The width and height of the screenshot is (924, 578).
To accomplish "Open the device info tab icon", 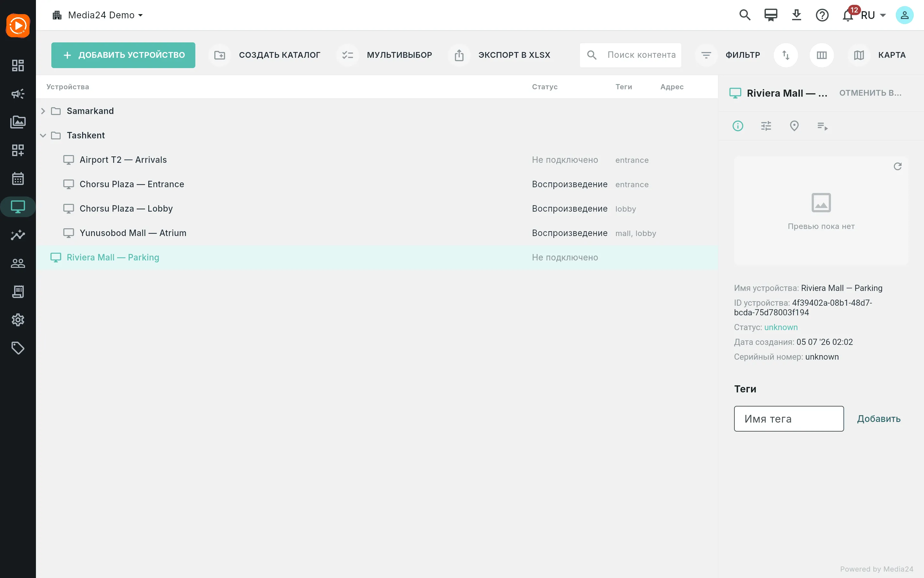I will click(738, 126).
